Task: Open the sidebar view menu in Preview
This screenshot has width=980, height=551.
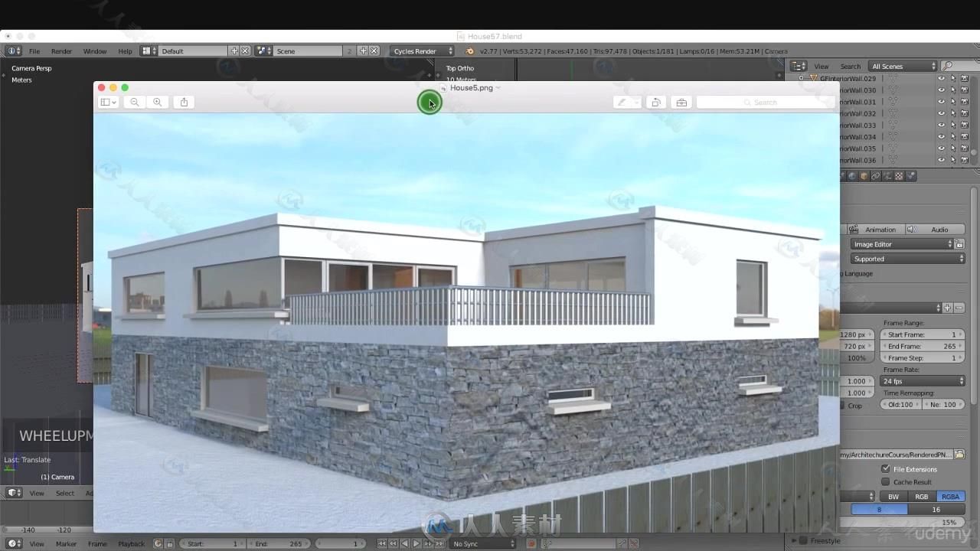Action: click(108, 102)
